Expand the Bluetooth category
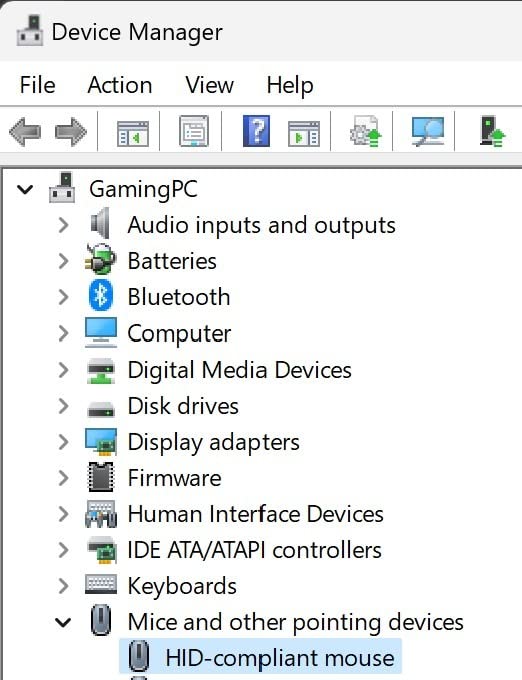522x680 pixels. pos(63,297)
